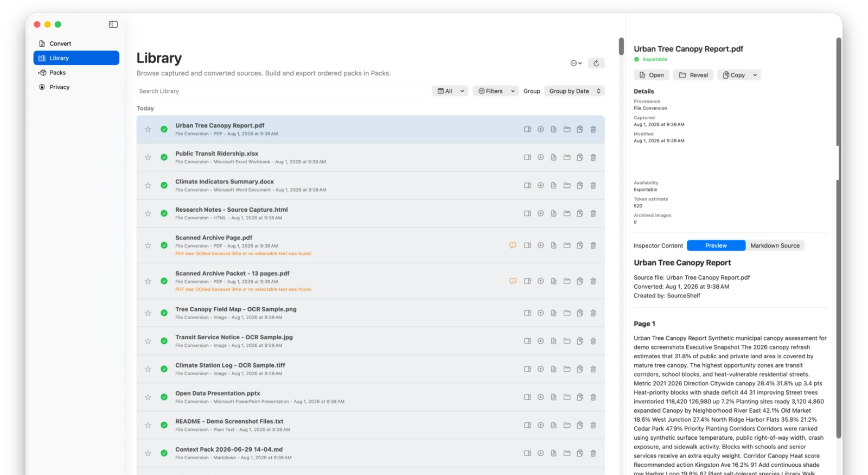Screen dimensions: 868x475
Task: Click the Token estimate value 520
Action: tap(638, 206)
